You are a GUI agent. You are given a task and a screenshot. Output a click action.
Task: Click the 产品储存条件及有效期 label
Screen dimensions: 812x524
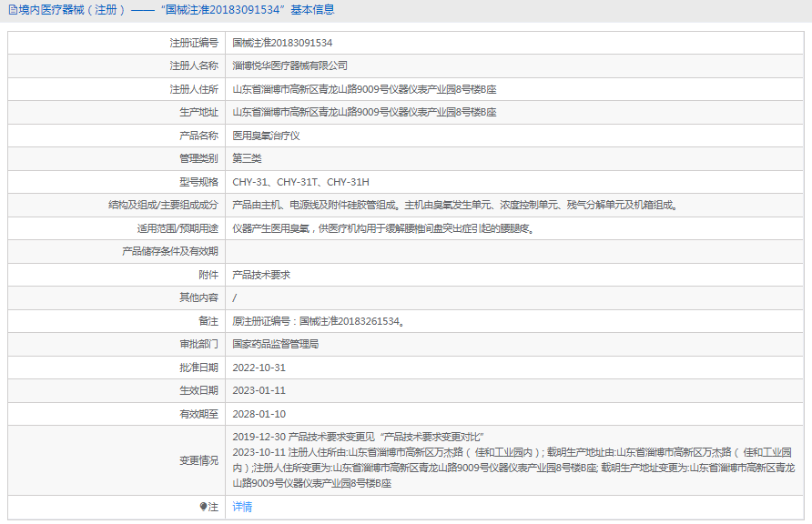170,251
